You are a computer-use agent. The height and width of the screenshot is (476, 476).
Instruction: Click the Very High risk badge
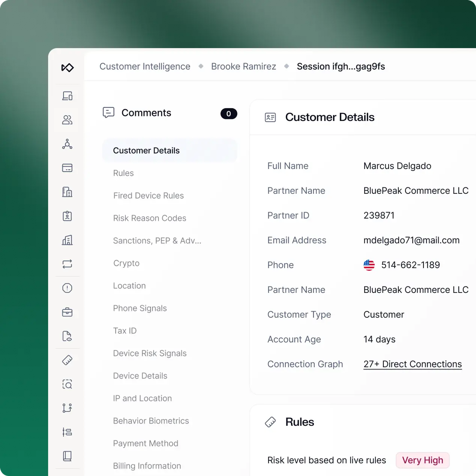coord(422,460)
